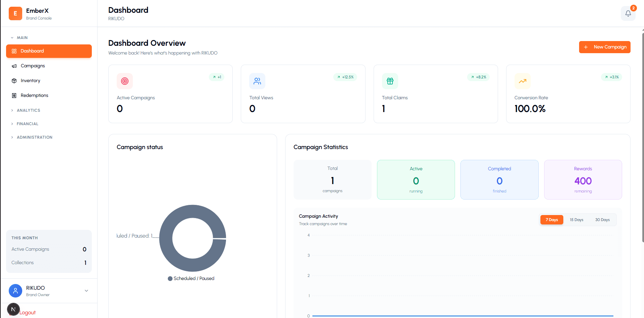644x318 pixels.
Task: Open the ADMINISTRATION menu section
Action: click(35, 137)
